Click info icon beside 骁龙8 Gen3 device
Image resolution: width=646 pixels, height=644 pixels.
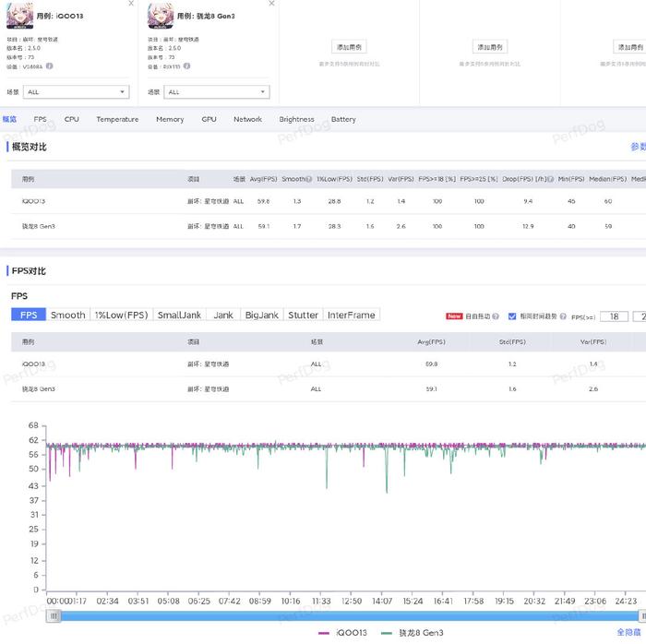point(187,66)
